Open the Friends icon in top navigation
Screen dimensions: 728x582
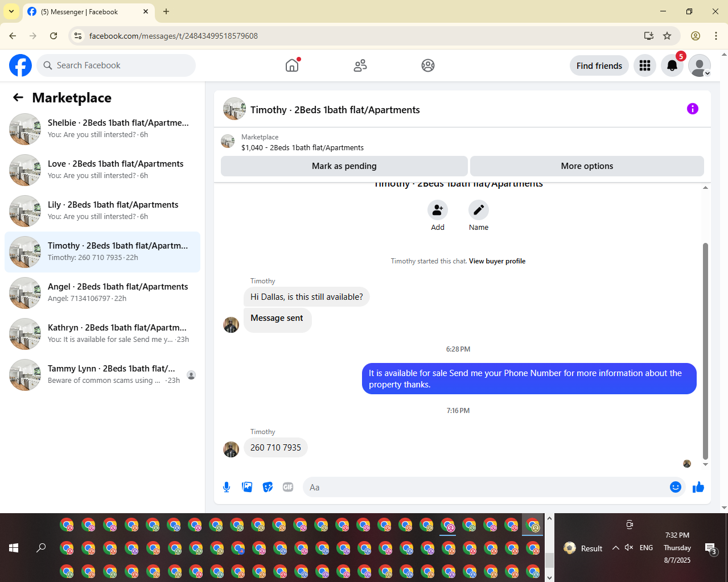360,65
